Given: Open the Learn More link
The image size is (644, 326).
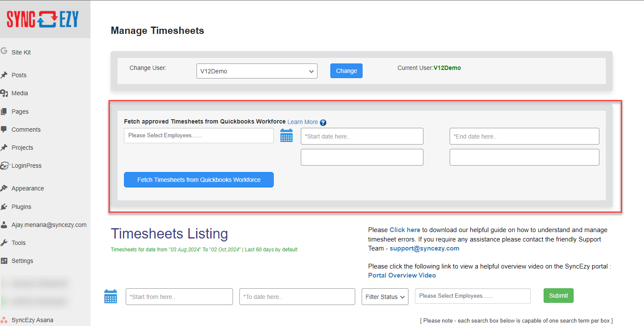Looking at the screenshot, I should pos(302,122).
